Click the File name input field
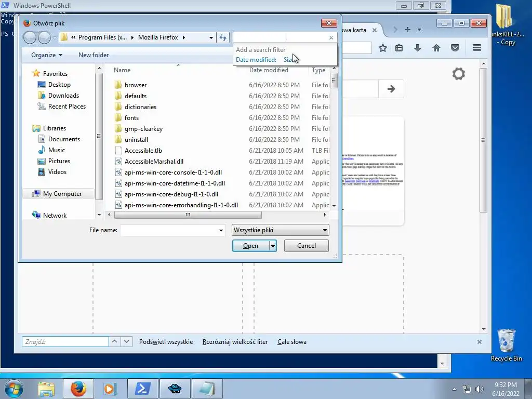532x399 pixels. tap(169, 230)
